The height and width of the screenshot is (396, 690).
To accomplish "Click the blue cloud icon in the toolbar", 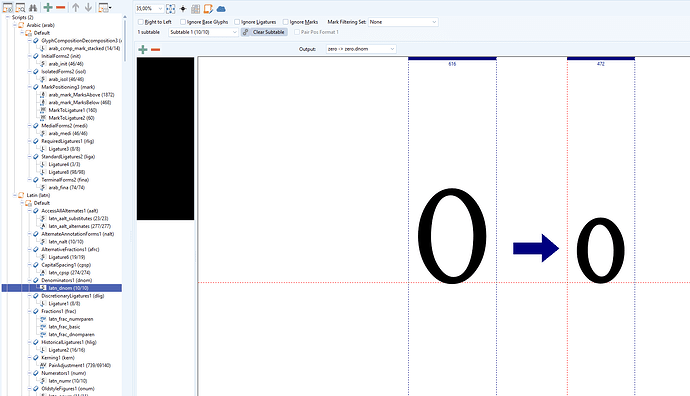I will pyautogui.click(x=221, y=8).
